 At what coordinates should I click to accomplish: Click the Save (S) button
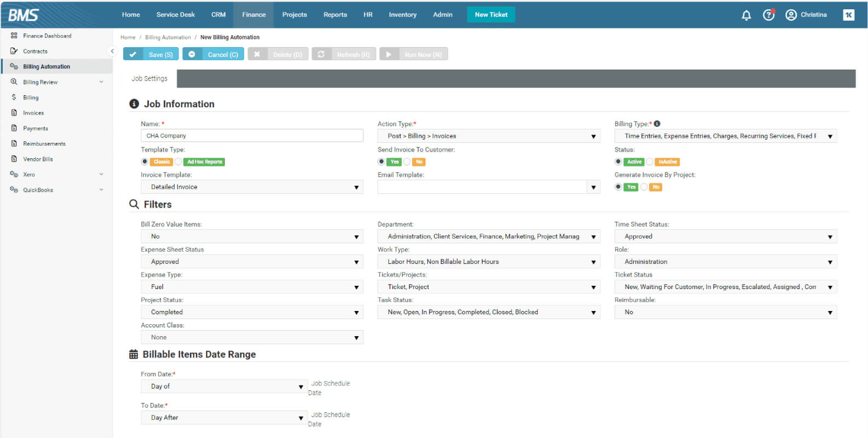pyautogui.click(x=151, y=54)
